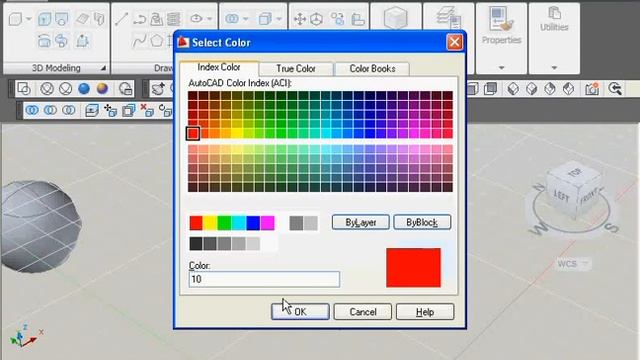Expand the Utilities panel arrow
This screenshot has height=360, width=640.
click(554, 67)
